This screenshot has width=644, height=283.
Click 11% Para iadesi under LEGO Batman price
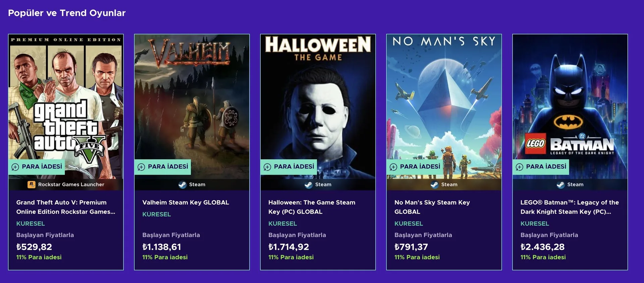click(543, 257)
